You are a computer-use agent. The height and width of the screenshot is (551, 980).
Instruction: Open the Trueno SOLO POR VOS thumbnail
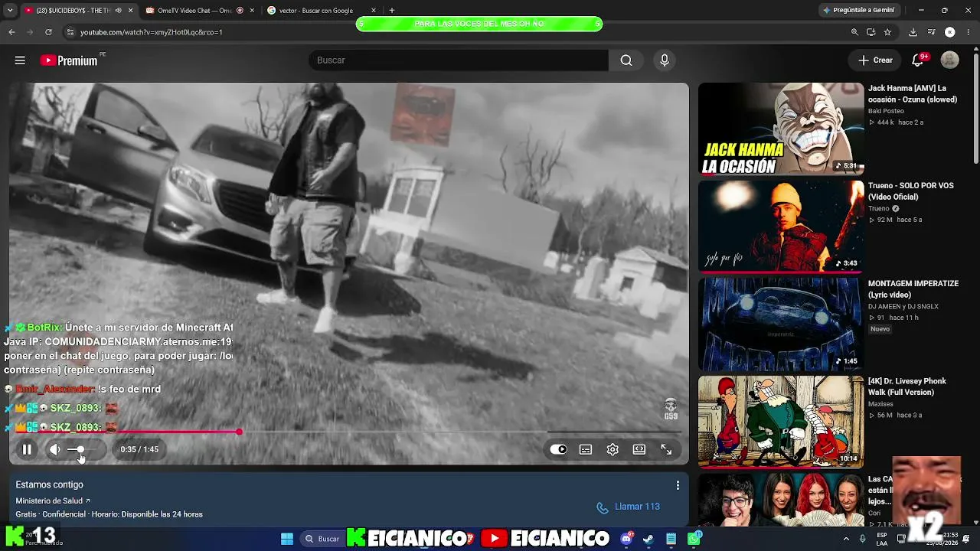(781, 227)
